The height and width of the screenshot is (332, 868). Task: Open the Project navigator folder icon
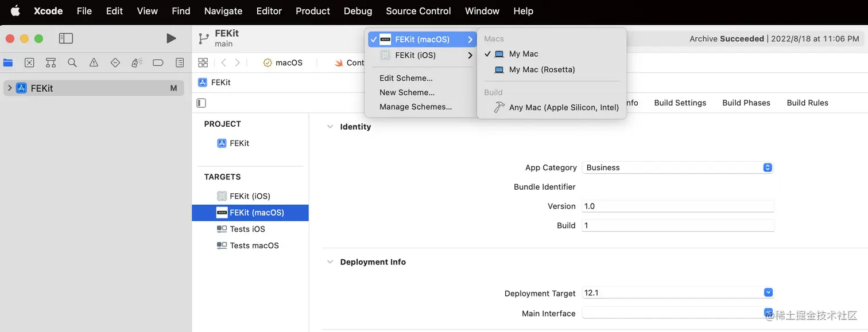8,63
